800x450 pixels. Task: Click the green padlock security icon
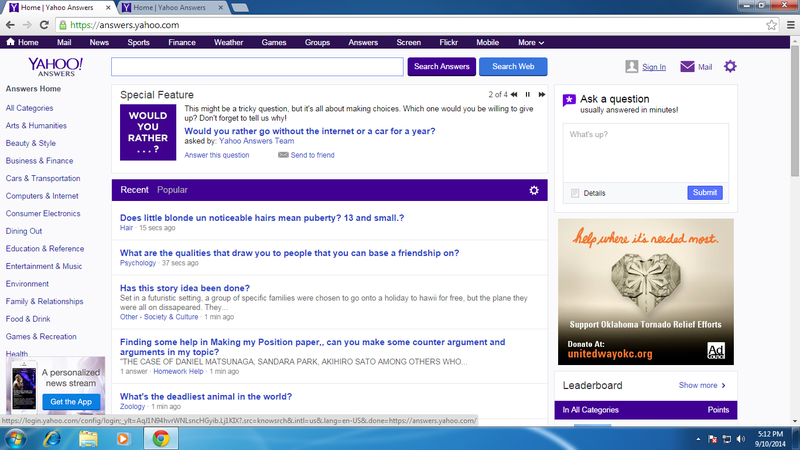(x=62, y=25)
